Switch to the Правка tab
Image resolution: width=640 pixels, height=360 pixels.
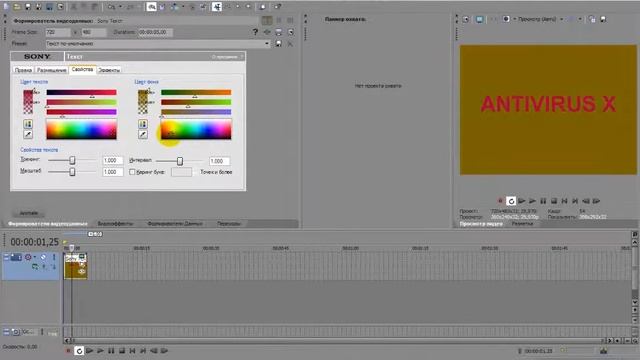pos(23,70)
